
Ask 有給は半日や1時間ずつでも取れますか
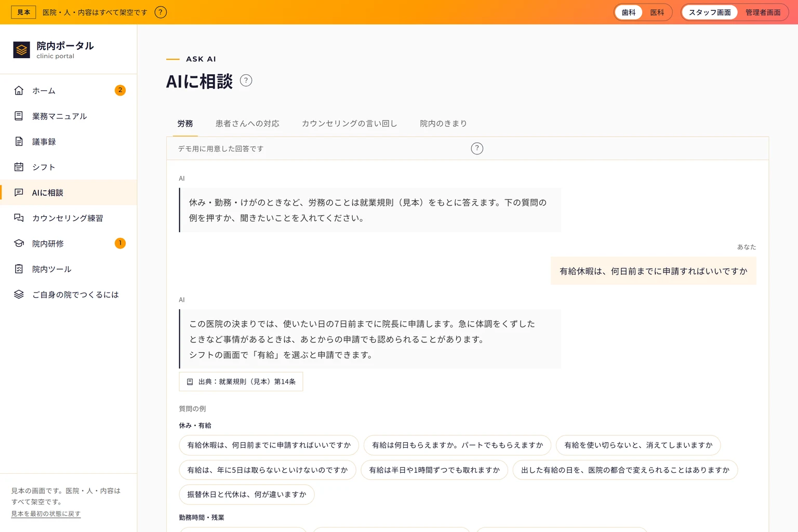tap(434, 470)
